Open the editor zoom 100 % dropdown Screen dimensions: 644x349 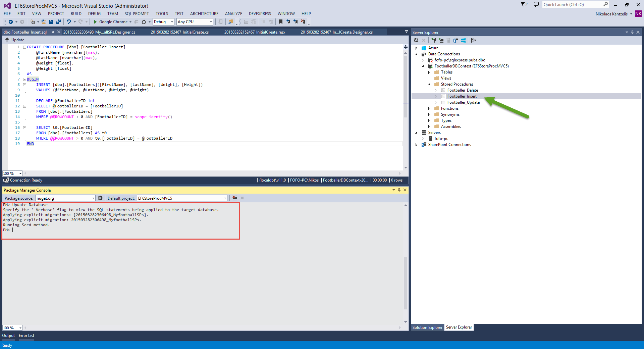click(x=20, y=173)
